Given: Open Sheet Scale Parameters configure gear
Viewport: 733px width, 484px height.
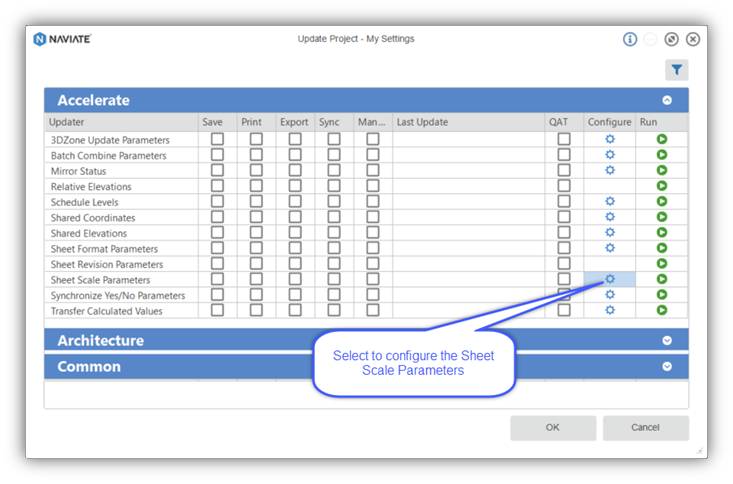Looking at the screenshot, I should 610,279.
